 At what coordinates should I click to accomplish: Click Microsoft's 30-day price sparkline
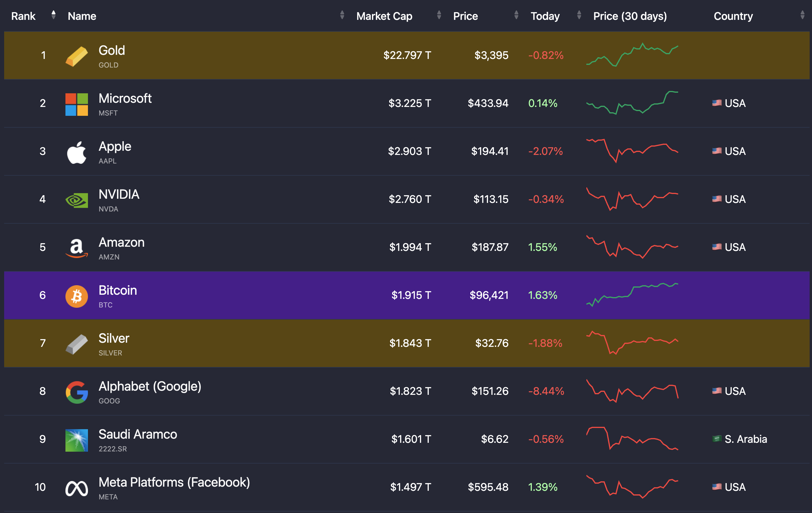click(x=632, y=103)
